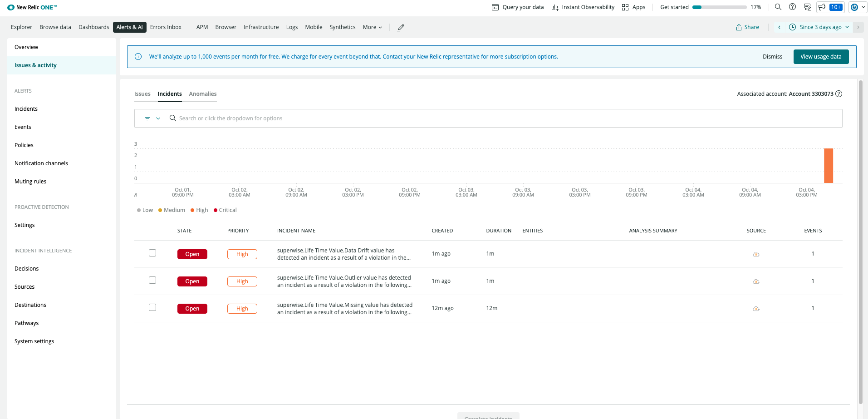
Task: Toggle High priority legend filter
Action: click(199, 210)
